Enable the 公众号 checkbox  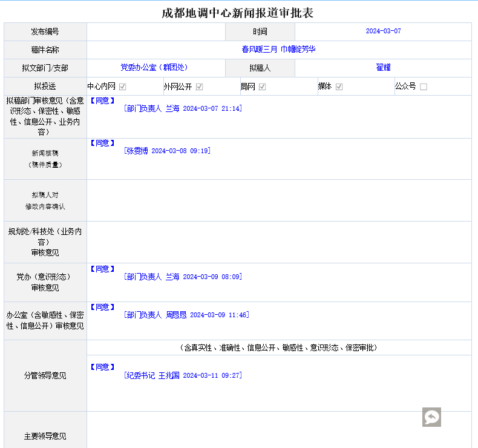click(x=424, y=87)
